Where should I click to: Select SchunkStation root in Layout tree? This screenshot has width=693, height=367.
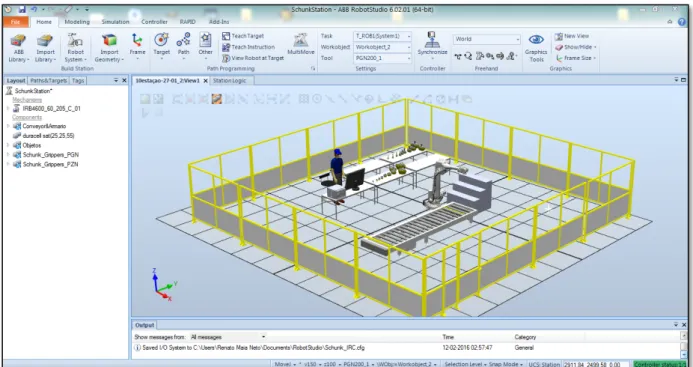29,91
